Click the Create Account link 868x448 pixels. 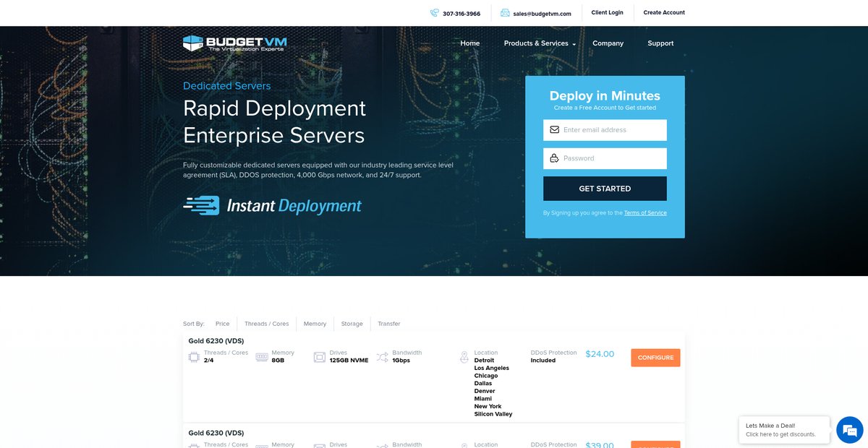point(664,12)
